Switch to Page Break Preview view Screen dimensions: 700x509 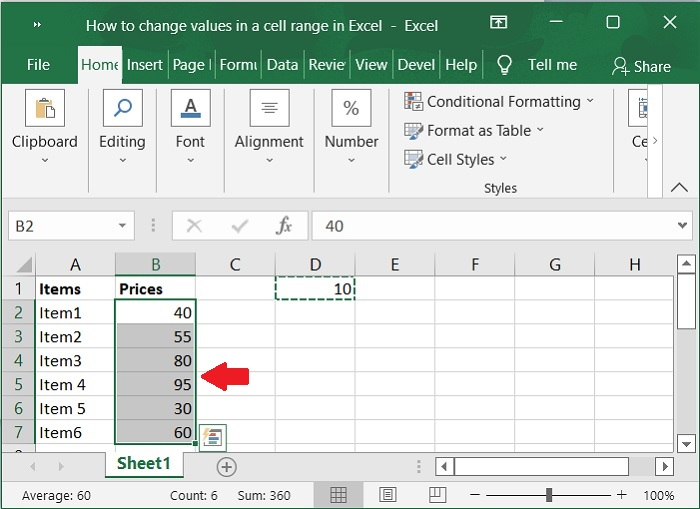point(436,495)
